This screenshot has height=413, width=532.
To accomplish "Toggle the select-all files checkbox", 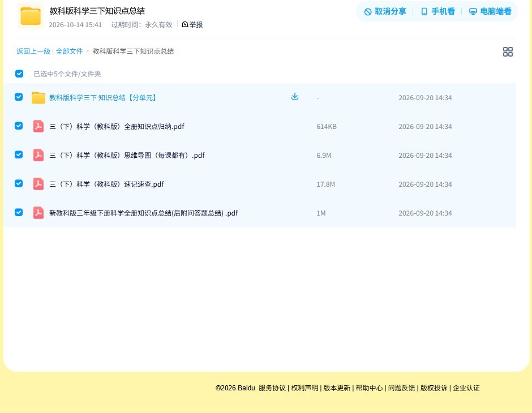I will pos(19,74).
